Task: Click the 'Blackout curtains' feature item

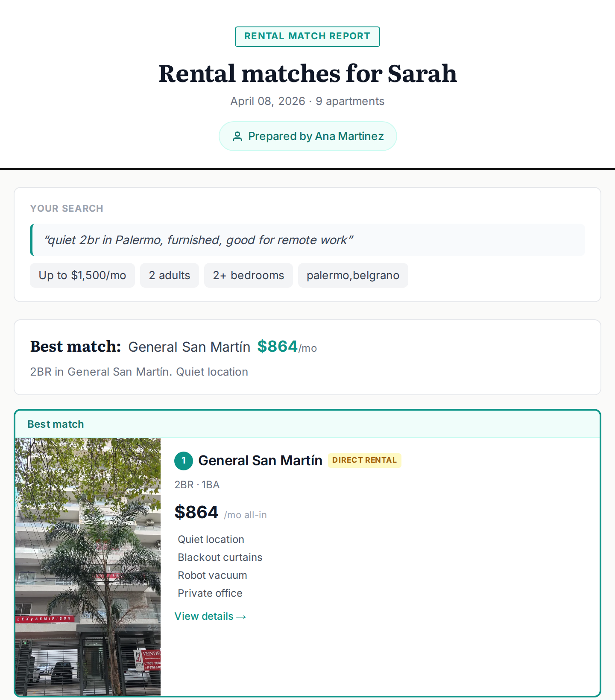Action: (220, 557)
